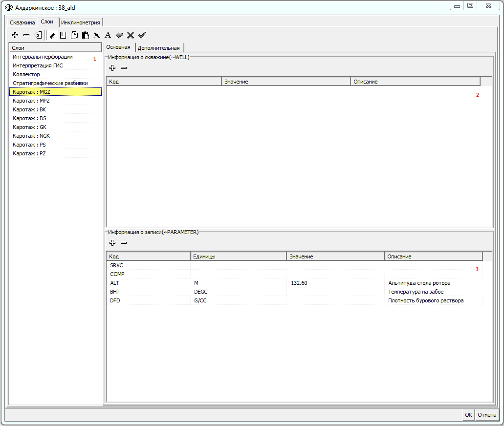Click the cursor-with-plus select icon
Screen dimensions: 504x426
[96, 35]
